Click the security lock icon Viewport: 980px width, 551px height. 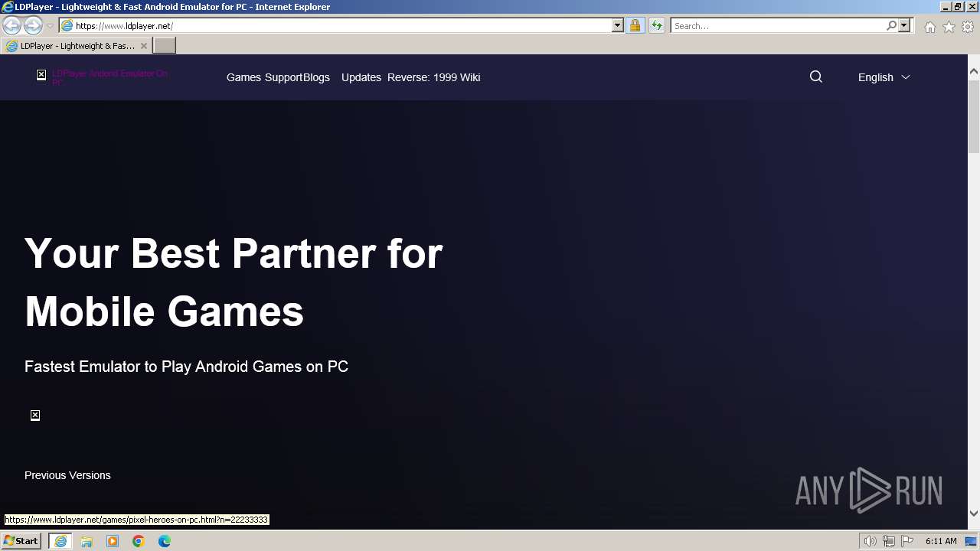pyautogui.click(x=635, y=25)
